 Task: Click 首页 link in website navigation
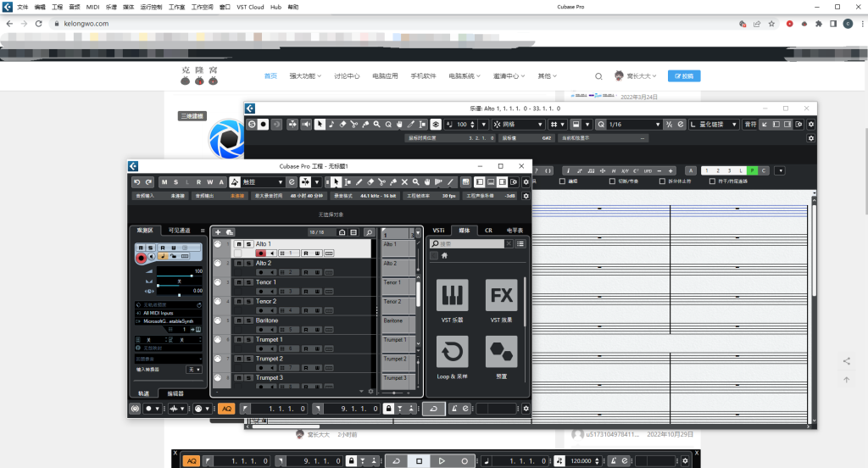tap(270, 75)
